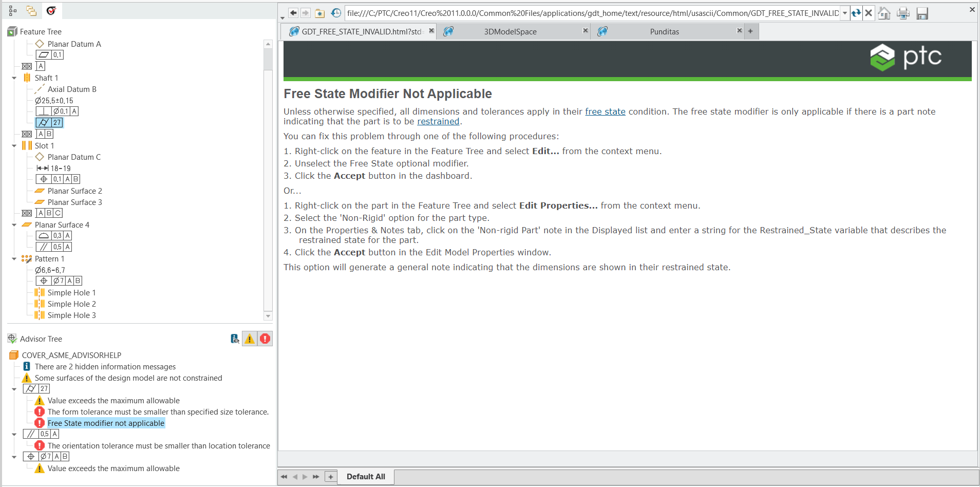Open the favorites star folder icon
980x487 pixels.
(320, 13)
